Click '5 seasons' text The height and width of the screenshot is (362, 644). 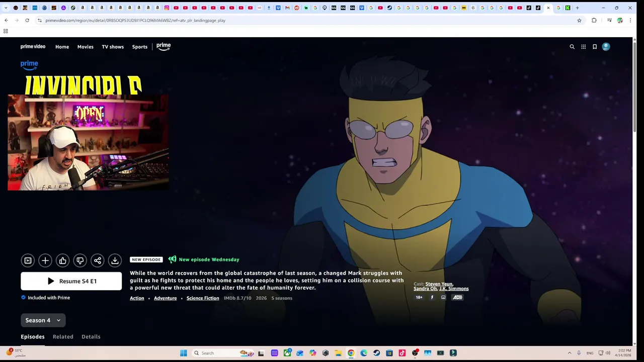click(282, 298)
